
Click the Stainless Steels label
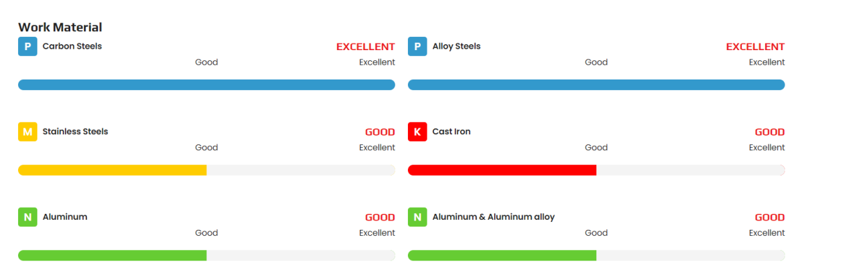75,132
